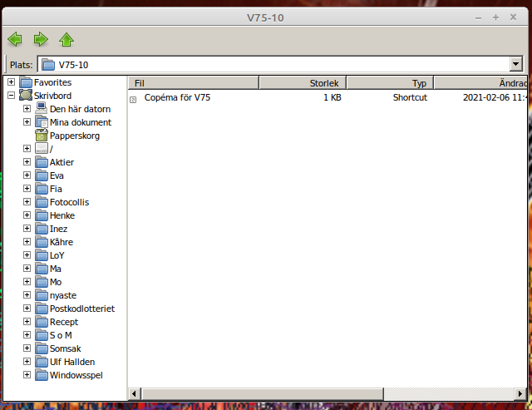Collapse the Skrivbord tree node
532x410 pixels.
tap(11, 96)
